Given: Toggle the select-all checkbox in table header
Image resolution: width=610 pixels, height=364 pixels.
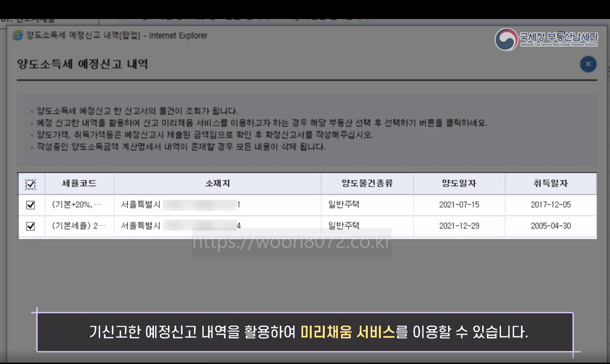Looking at the screenshot, I should click(x=30, y=184).
